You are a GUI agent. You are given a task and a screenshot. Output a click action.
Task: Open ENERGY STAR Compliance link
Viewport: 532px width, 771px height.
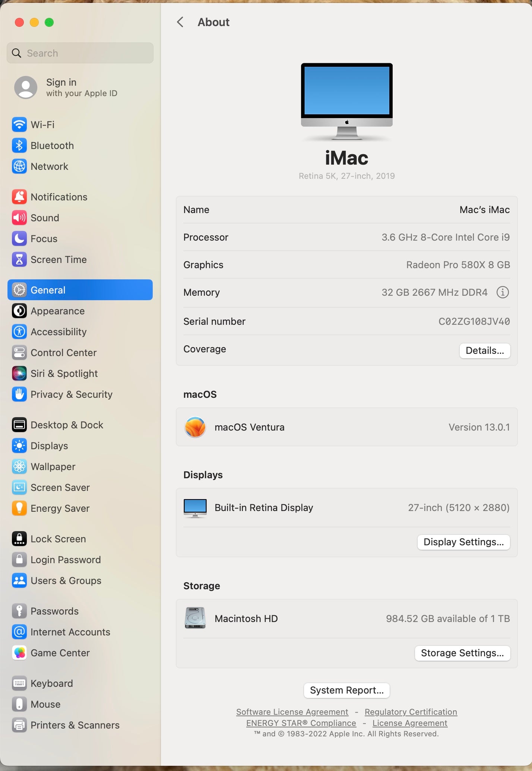301,723
